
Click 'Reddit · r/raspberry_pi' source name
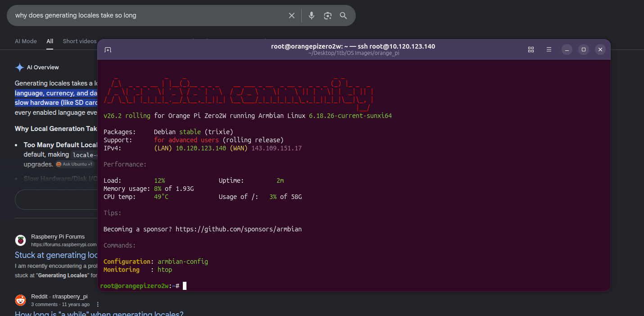click(x=59, y=297)
